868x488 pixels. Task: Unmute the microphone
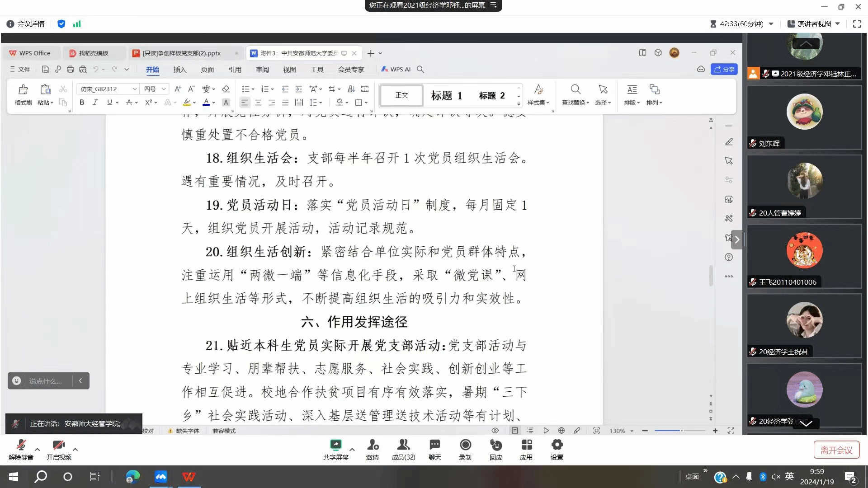coord(21,446)
